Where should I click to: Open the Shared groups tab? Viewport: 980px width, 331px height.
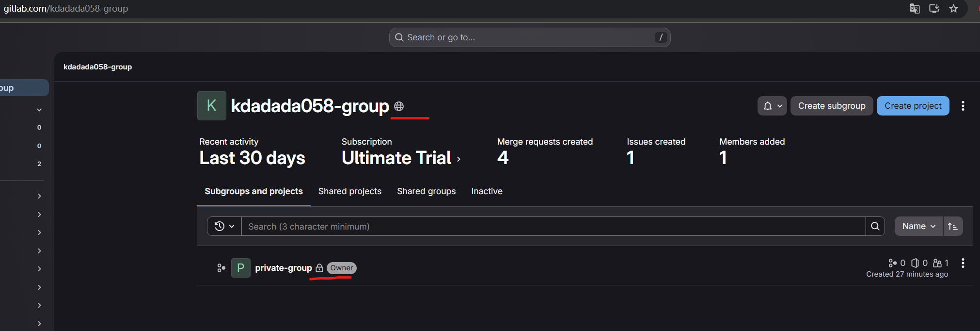click(x=426, y=191)
